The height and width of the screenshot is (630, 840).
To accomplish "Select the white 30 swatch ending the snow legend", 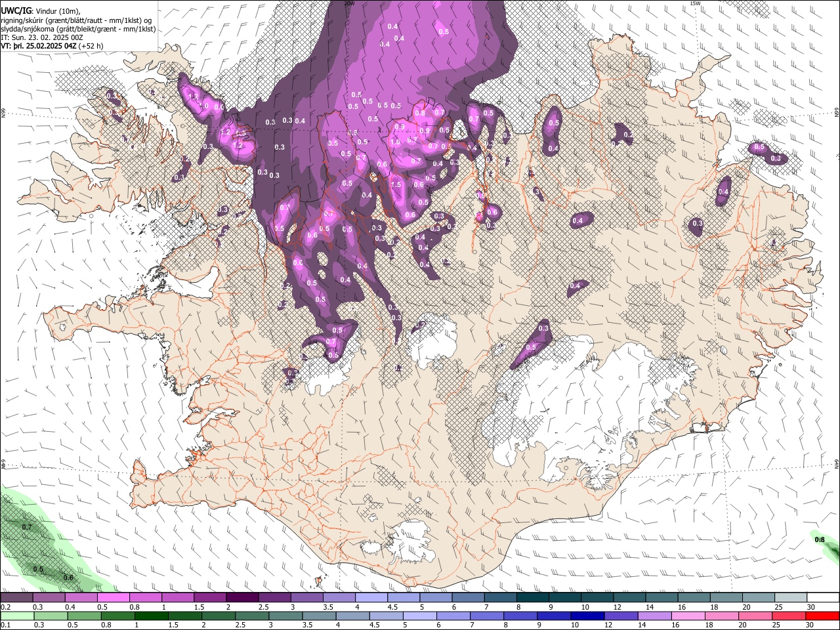I will [824, 598].
